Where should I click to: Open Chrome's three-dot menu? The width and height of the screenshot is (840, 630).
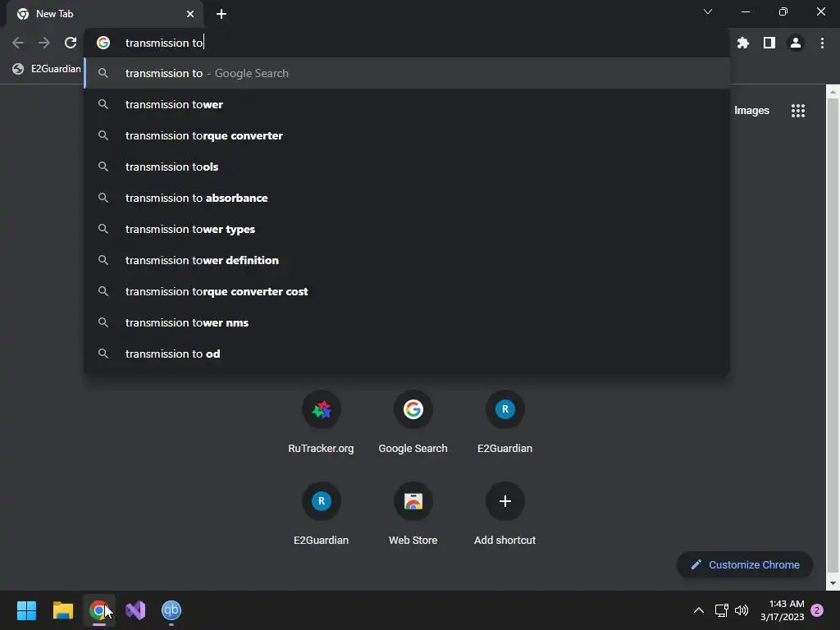coord(822,43)
